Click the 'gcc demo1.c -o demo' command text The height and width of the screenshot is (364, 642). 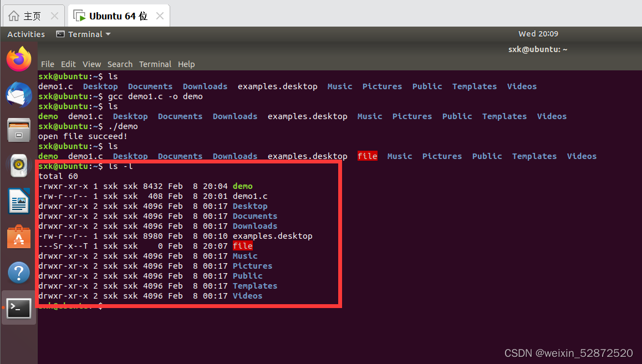156,96
